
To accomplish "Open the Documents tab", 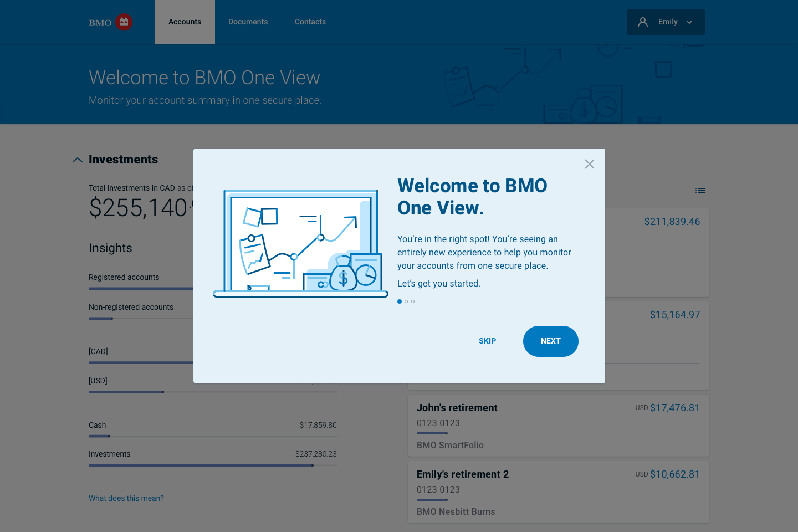I will (248, 22).
